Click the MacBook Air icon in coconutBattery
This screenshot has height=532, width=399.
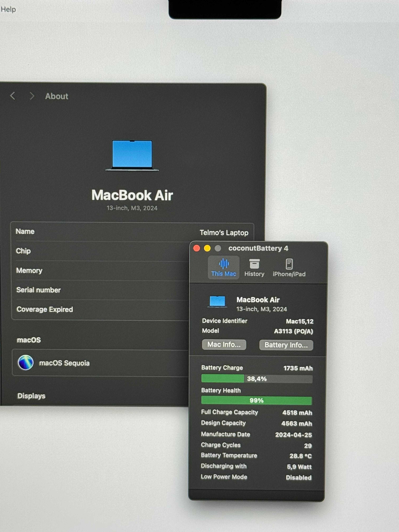pyautogui.click(x=217, y=302)
